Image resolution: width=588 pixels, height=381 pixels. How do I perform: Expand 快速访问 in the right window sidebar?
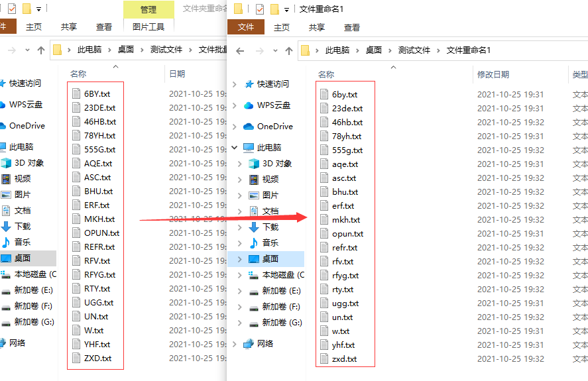coord(234,84)
